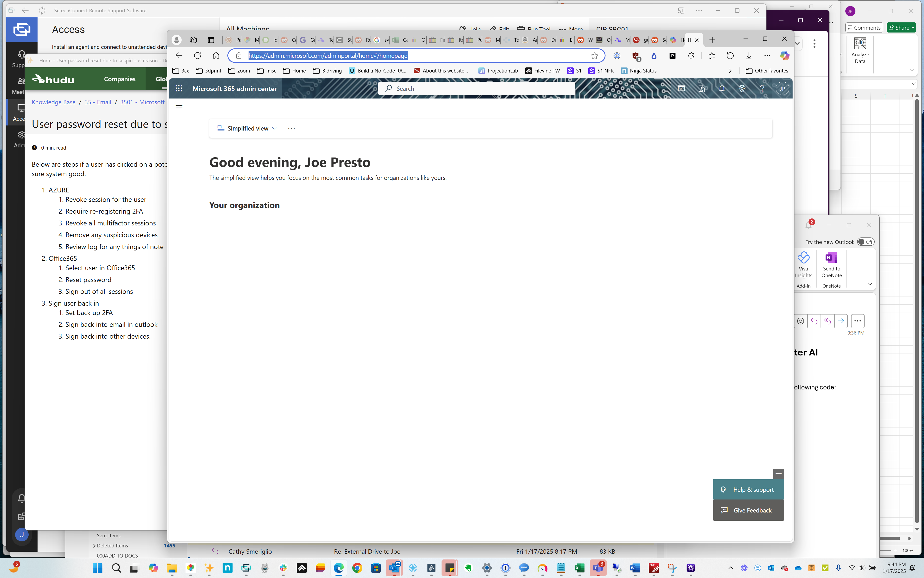This screenshot has height=578, width=924.
Task: Reload the page in Edge
Action: point(197,56)
